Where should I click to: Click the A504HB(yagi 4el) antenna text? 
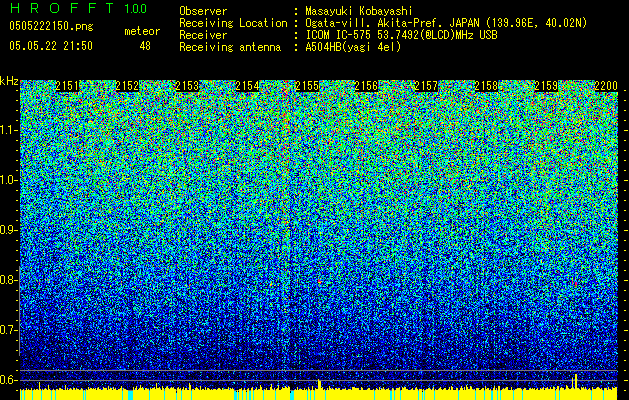tap(353, 47)
